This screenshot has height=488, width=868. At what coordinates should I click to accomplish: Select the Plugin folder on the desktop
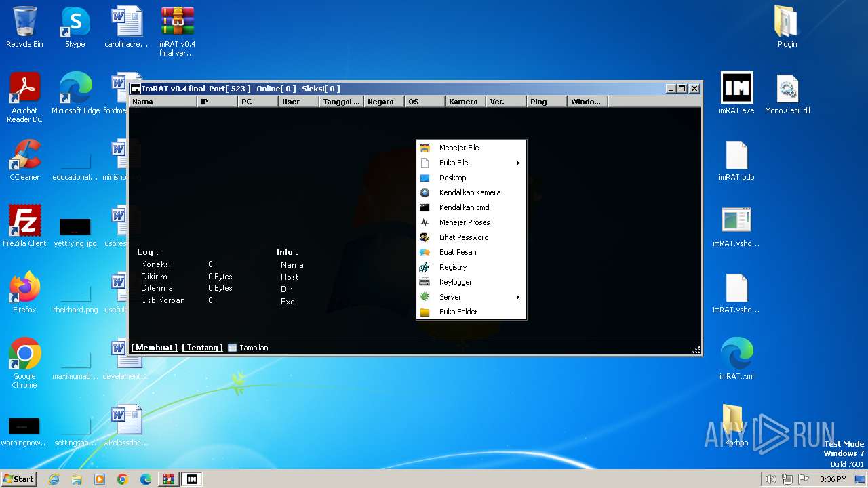pos(787,27)
